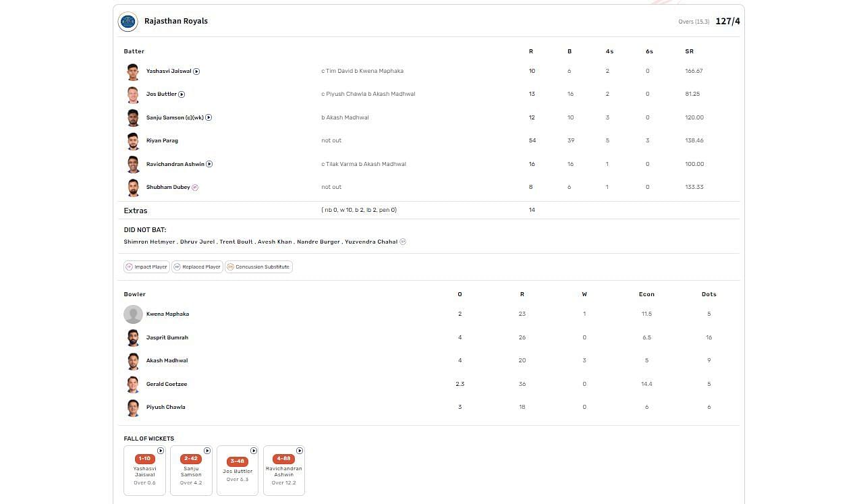This screenshot has width=857, height=504.
Task: Click Shimron Hetmyer in did not bat
Action: click(x=148, y=242)
